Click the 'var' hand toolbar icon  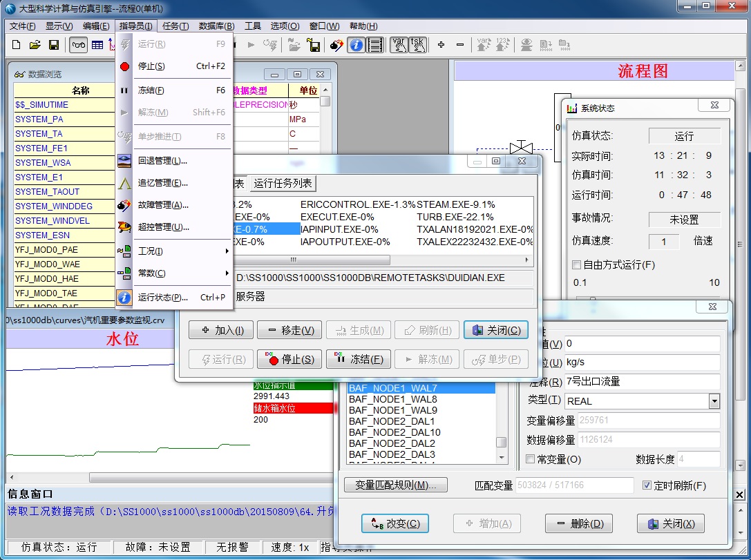pos(399,45)
